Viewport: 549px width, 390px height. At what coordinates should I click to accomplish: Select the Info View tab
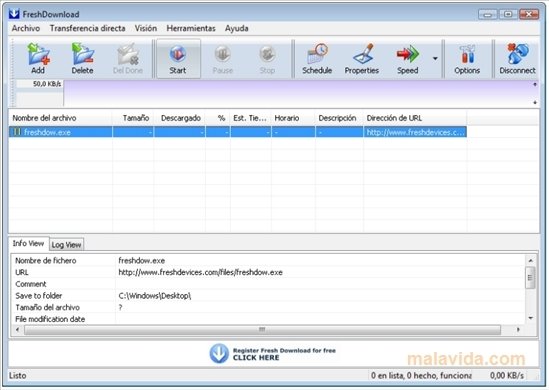coord(28,243)
